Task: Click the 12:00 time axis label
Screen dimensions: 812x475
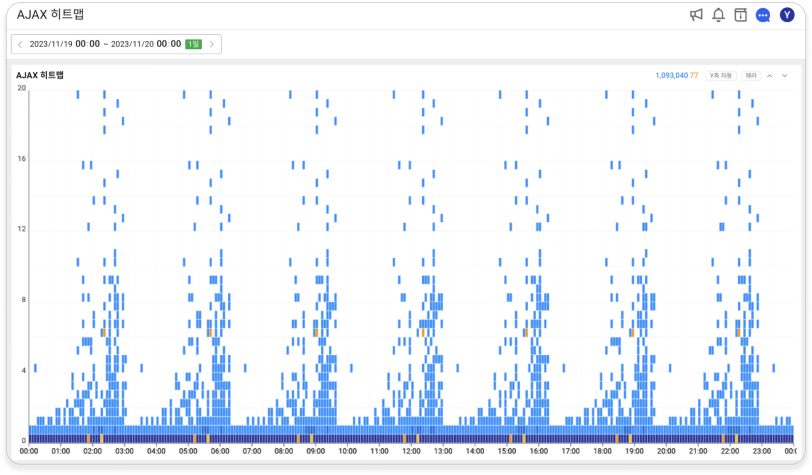Action: (x=411, y=451)
